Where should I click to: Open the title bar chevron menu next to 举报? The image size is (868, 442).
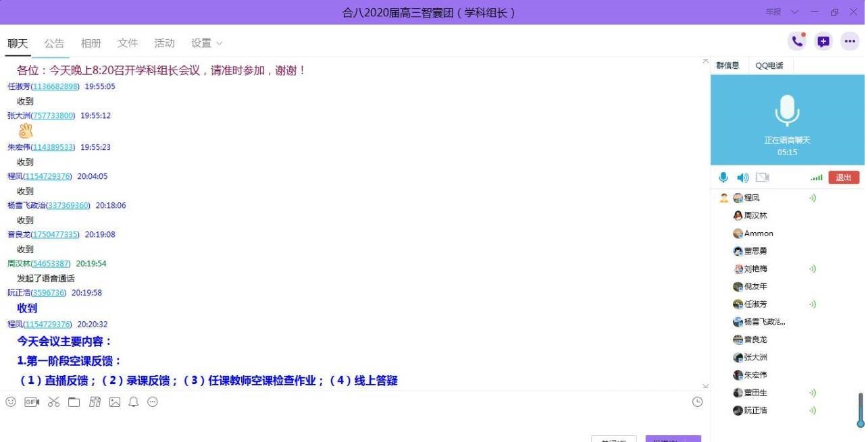click(x=794, y=12)
